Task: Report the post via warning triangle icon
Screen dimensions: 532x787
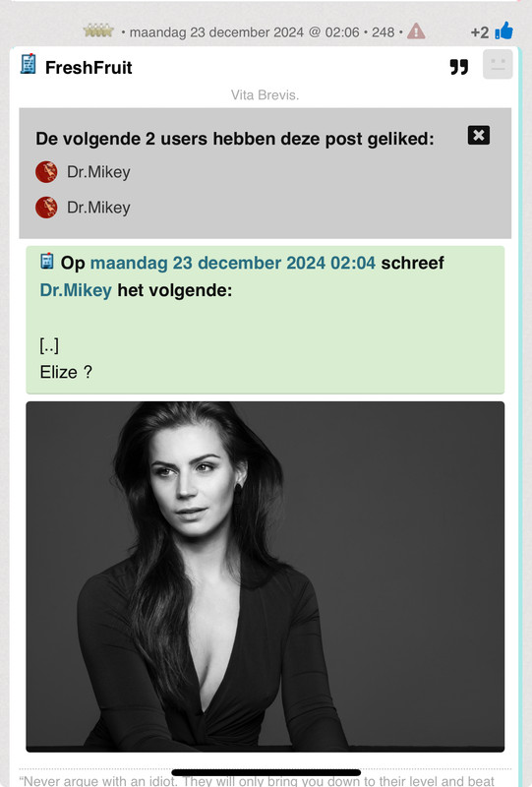Action: pos(416,31)
